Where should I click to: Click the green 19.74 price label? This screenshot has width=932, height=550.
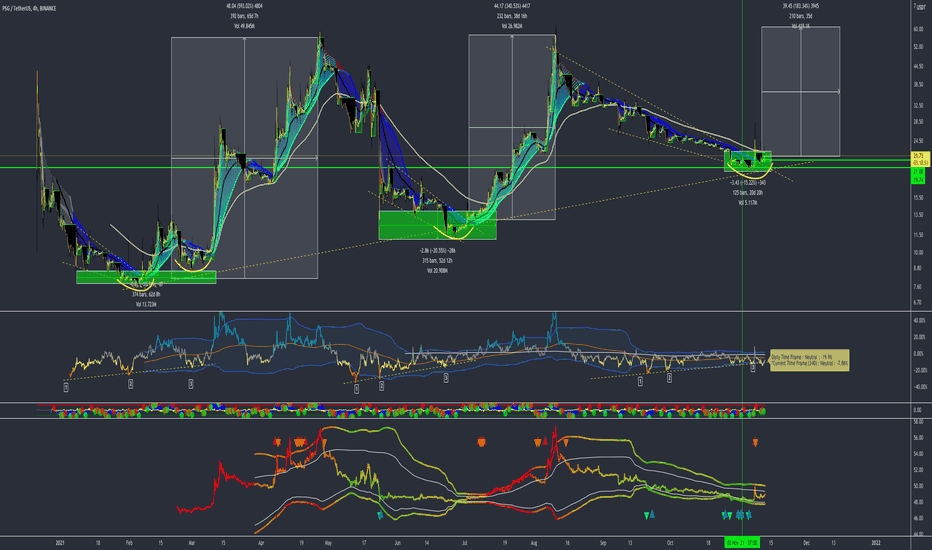(x=918, y=180)
